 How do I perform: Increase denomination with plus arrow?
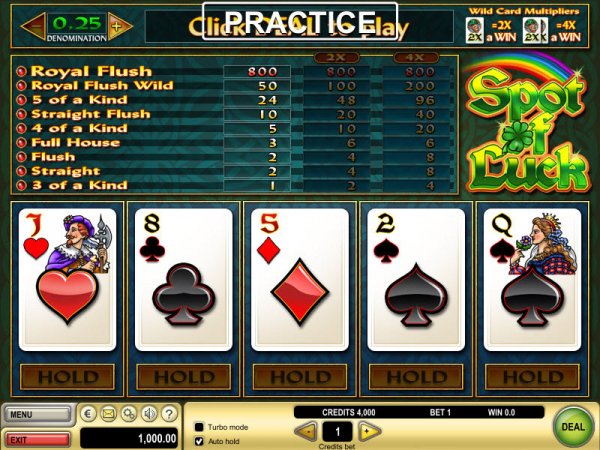coord(120,26)
